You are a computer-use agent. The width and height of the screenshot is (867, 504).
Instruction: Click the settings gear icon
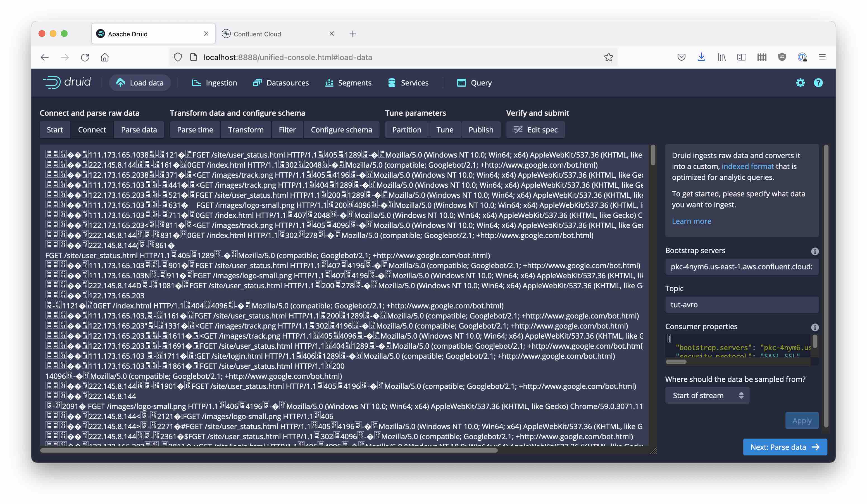[801, 83]
